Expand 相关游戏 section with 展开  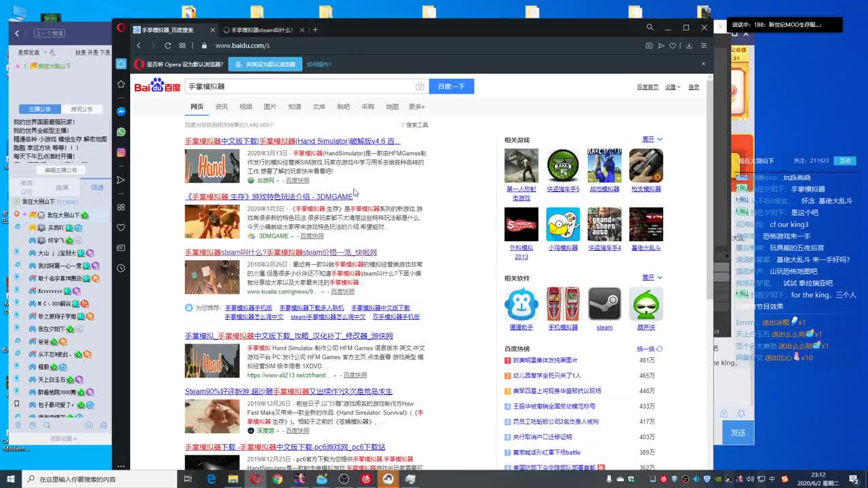652,139
